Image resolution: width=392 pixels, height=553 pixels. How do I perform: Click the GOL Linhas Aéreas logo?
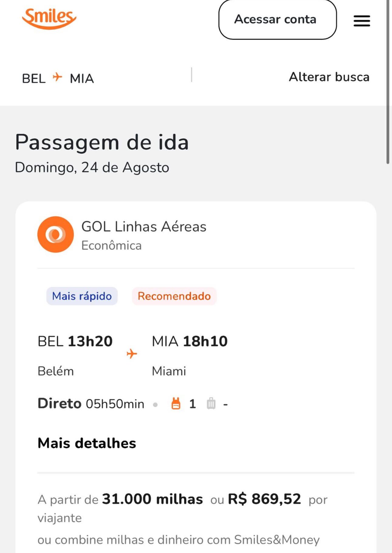[56, 234]
